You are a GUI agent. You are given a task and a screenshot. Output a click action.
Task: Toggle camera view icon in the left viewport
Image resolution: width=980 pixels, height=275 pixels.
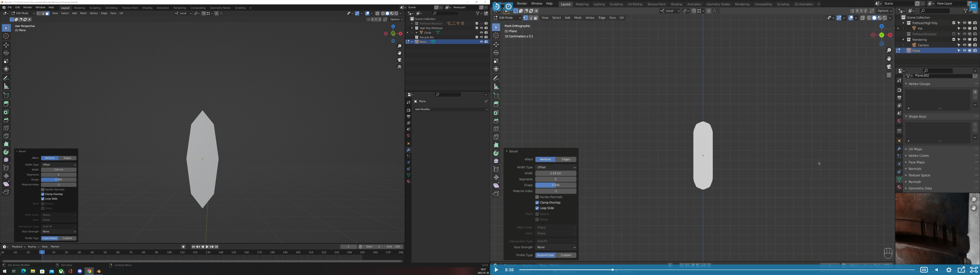click(x=399, y=60)
